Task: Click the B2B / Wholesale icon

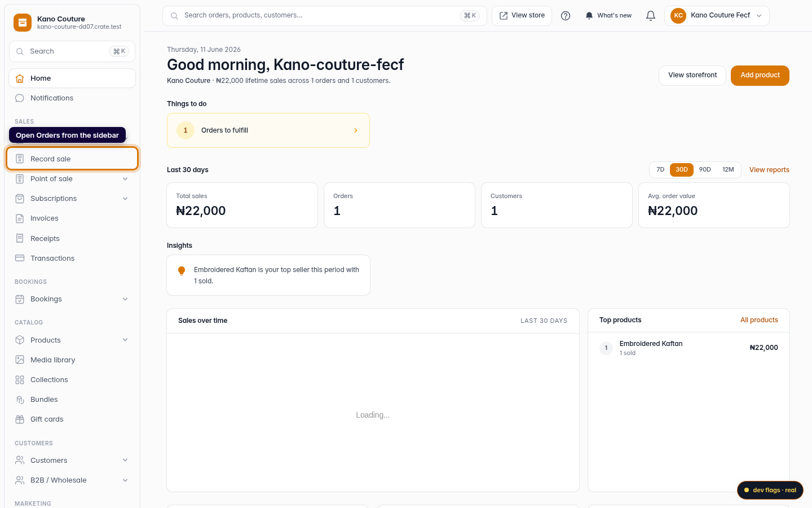Action: click(20, 480)
